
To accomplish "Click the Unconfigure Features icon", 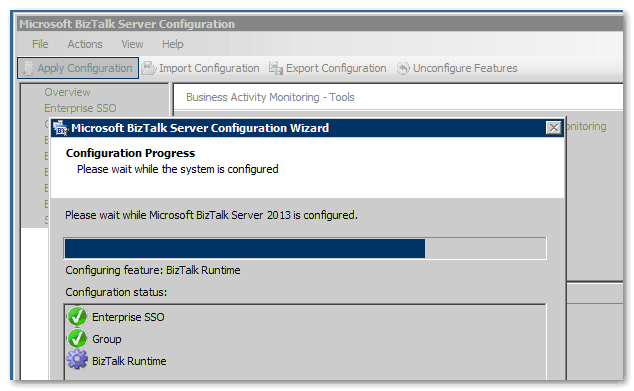I will [403, 68].
